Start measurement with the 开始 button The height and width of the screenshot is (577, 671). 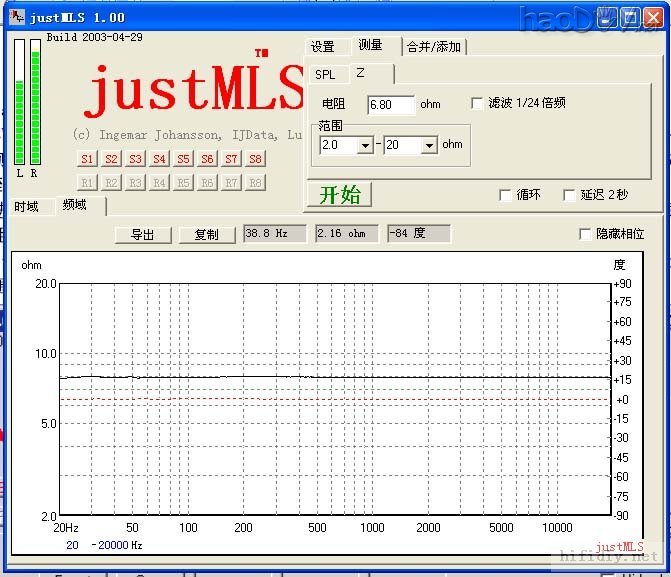click(339, 194)
